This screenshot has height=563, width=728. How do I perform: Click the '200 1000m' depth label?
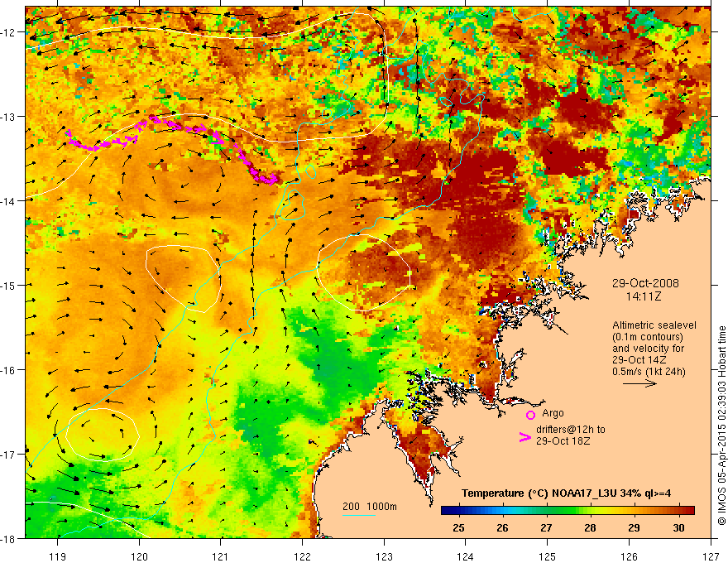coord(370,507)
